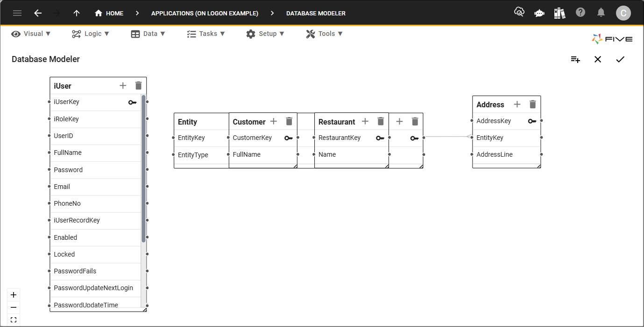Zoom out on the diagram canvas
This screenshot has width=644, height=327.
14,307
